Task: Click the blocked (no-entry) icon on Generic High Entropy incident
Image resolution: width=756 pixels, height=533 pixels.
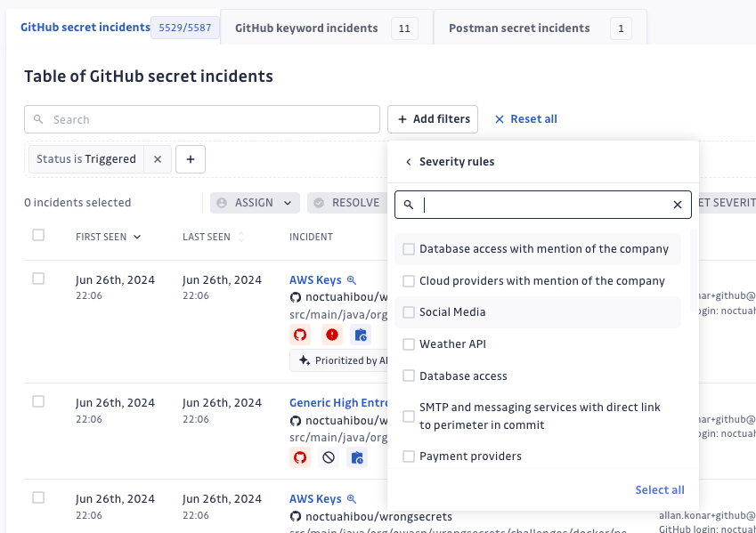Action: [x=329, y=457]
